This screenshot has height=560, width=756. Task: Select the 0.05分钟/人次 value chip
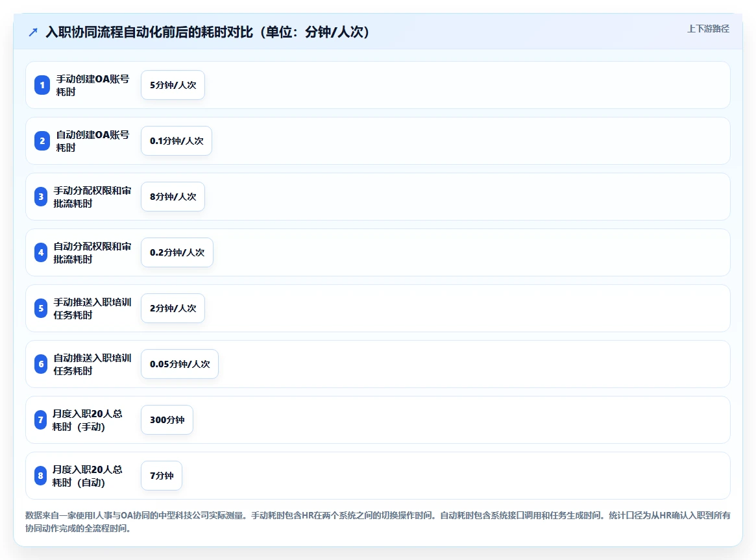point(180,365)
